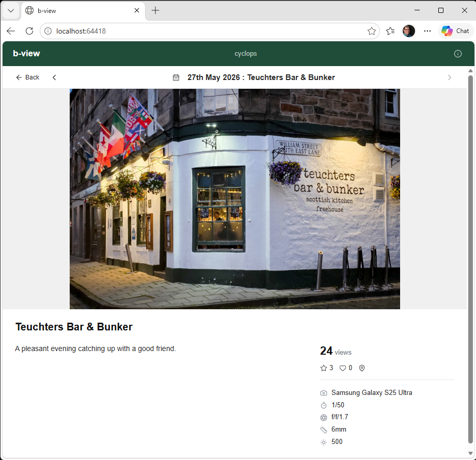This screenshot has height=460, width=476.
Task: Open the map location pin icon
Action: tap(361, 368)
